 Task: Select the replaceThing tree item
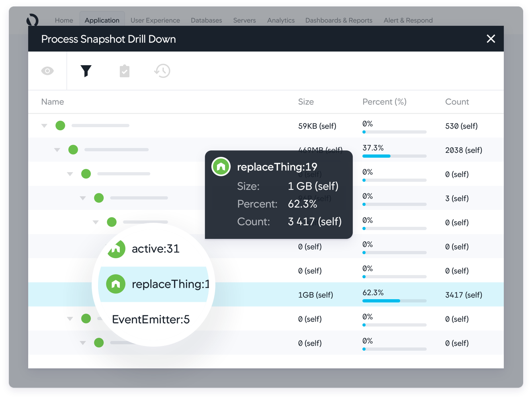click(x=170, y=284)
